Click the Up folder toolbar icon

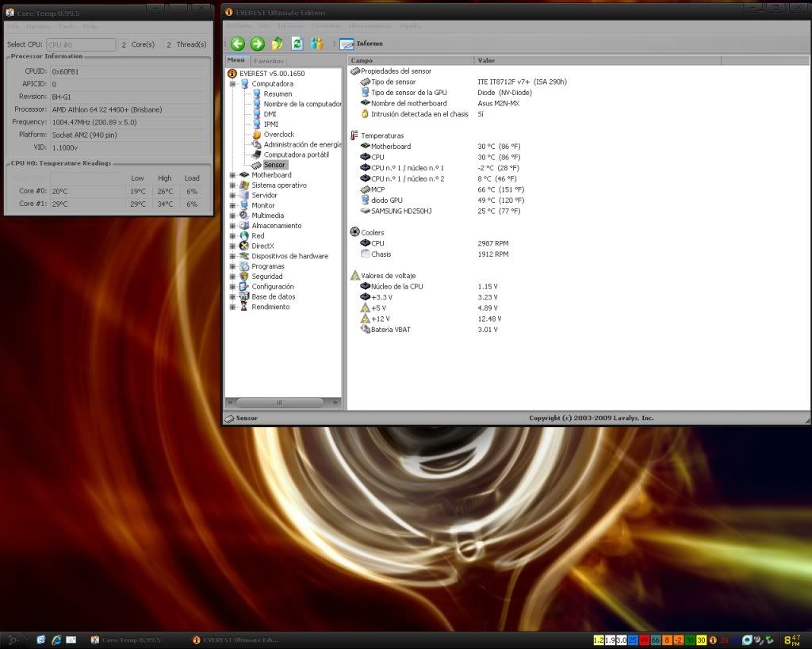tap(278, 44)
